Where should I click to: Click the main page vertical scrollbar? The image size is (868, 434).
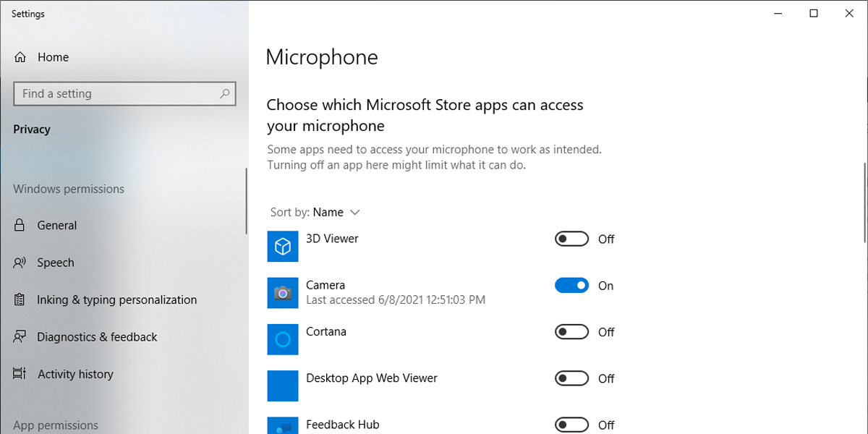pyautogui.click(x=864, y=203)
